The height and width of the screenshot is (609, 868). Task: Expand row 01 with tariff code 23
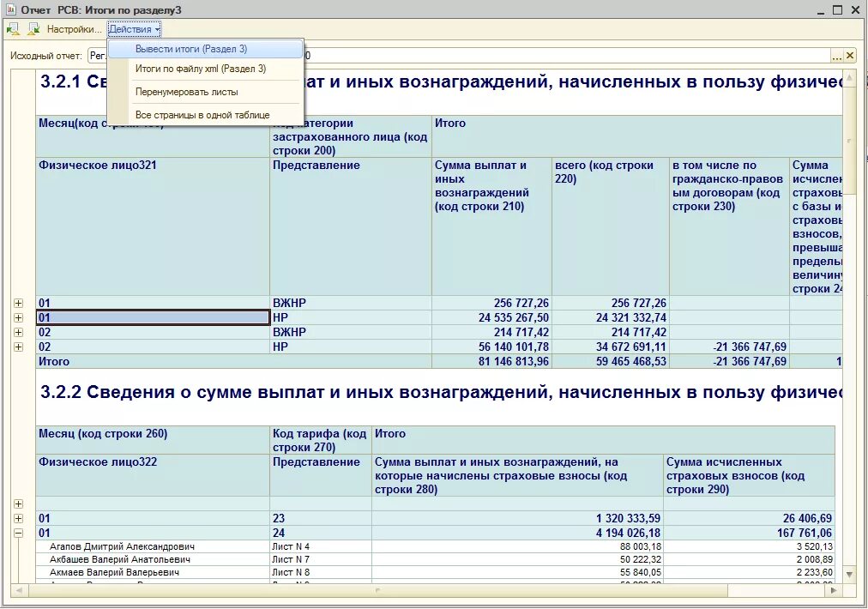point(18,518)
